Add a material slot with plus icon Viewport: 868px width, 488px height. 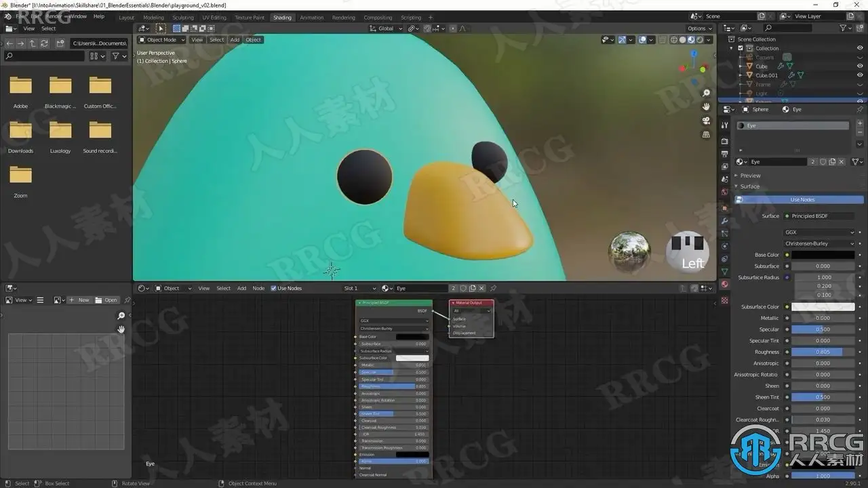tap(859, 124)
